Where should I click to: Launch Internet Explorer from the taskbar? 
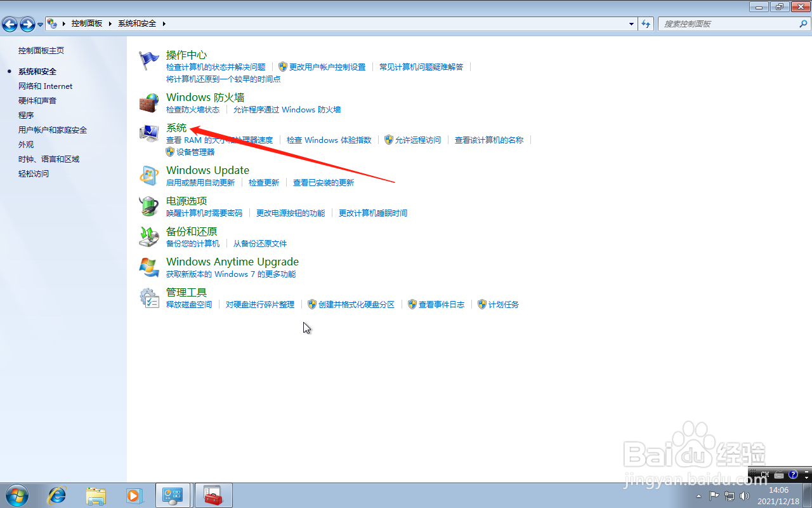click(x=57, y=495)
